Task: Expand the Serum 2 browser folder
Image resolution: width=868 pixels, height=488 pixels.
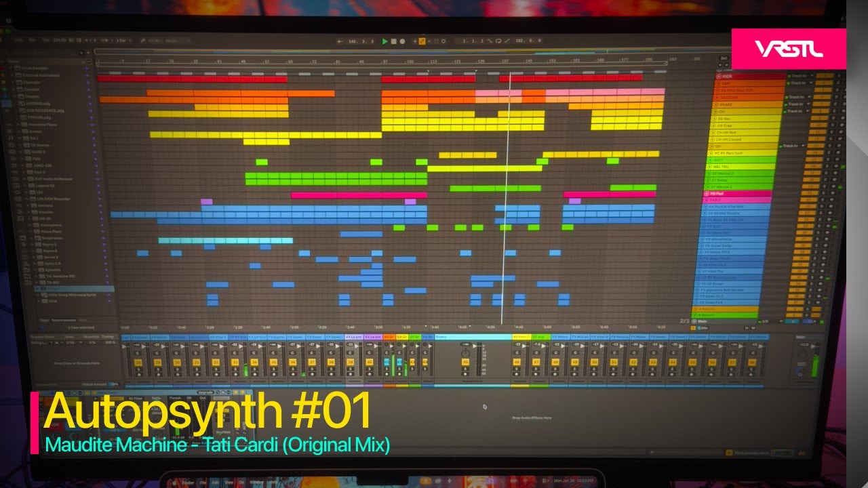Action: [33, 257]
